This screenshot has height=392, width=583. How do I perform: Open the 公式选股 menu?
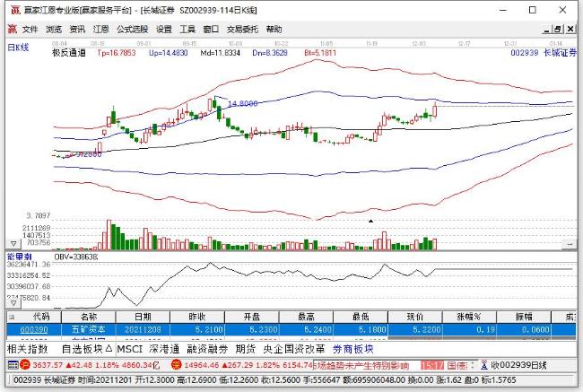click(x=132, y=29)
